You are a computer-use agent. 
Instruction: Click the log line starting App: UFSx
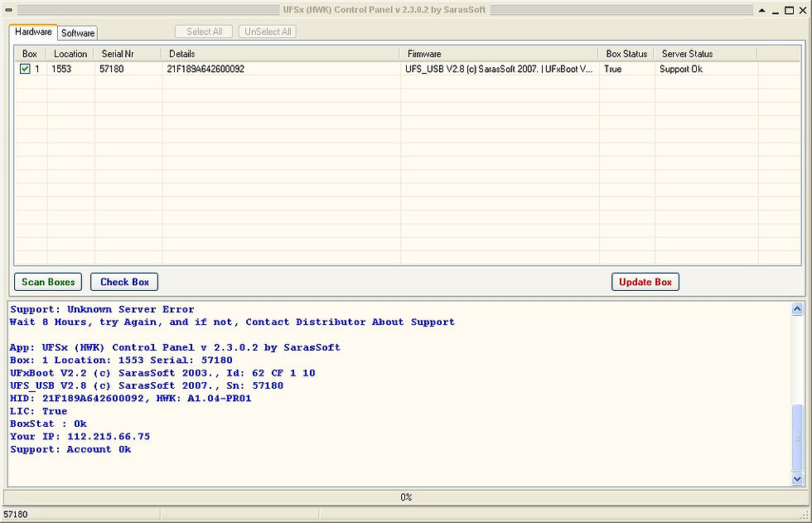click(175, 347)
